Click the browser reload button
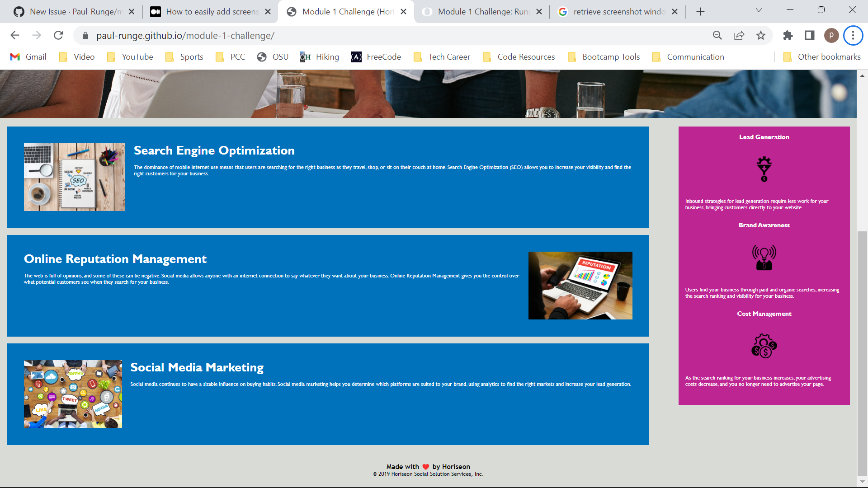The image size is (868, 488). (x=58, y=35)
